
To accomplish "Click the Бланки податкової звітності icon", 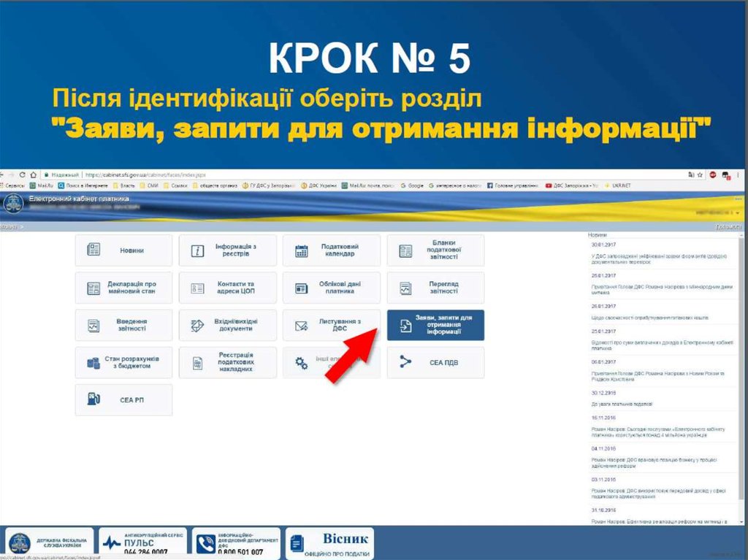I will (405, 251).
